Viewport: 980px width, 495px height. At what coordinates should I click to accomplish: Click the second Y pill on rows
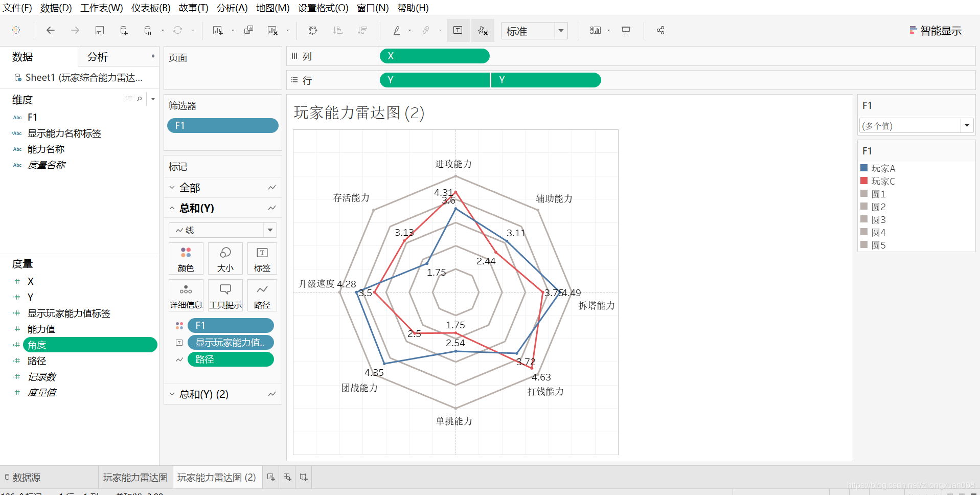click(x=546, y=80)
